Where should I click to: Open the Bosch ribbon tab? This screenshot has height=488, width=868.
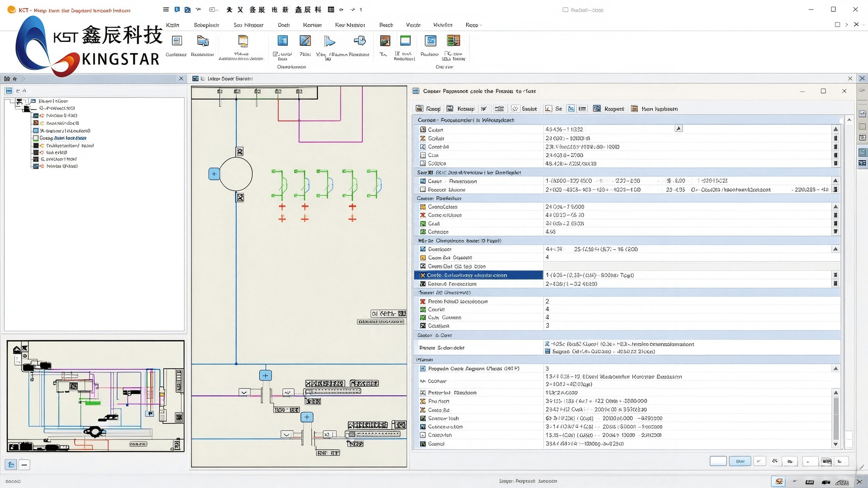tap(386, 25)
